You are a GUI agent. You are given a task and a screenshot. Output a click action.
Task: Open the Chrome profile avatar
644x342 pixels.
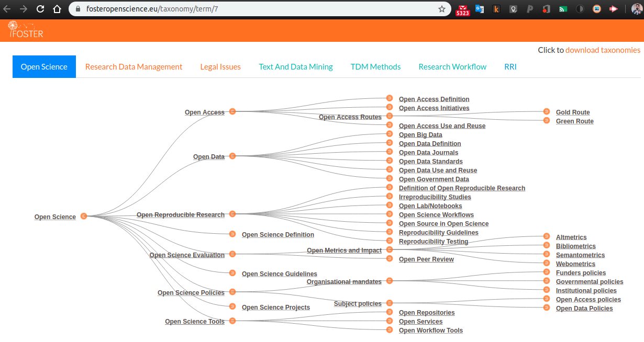click(x=636, y=9)
